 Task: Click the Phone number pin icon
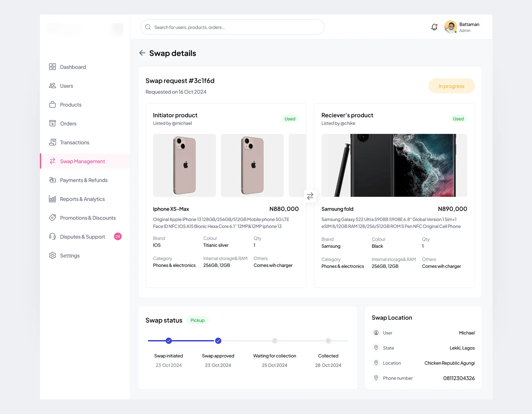[x=376, y=378]
